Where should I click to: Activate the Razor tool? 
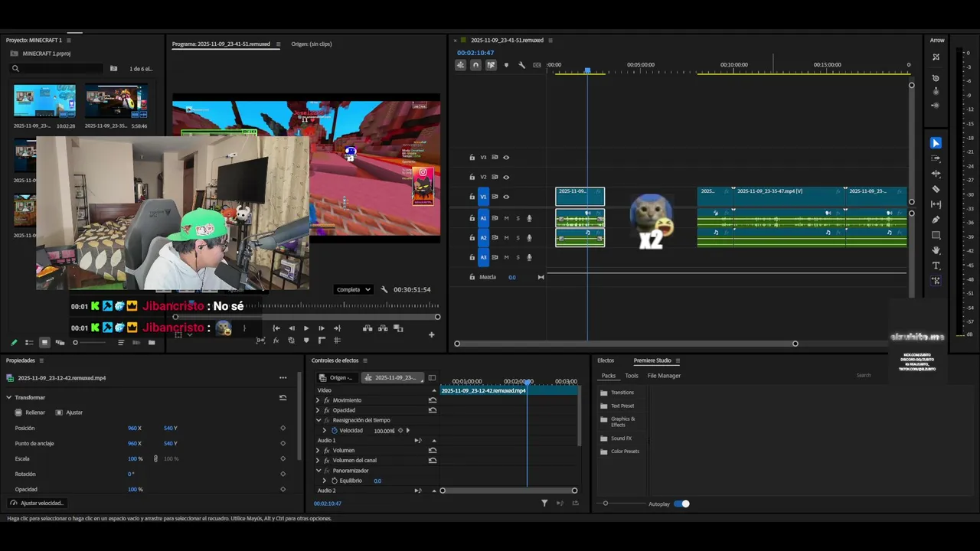click(x=936, y=189)
